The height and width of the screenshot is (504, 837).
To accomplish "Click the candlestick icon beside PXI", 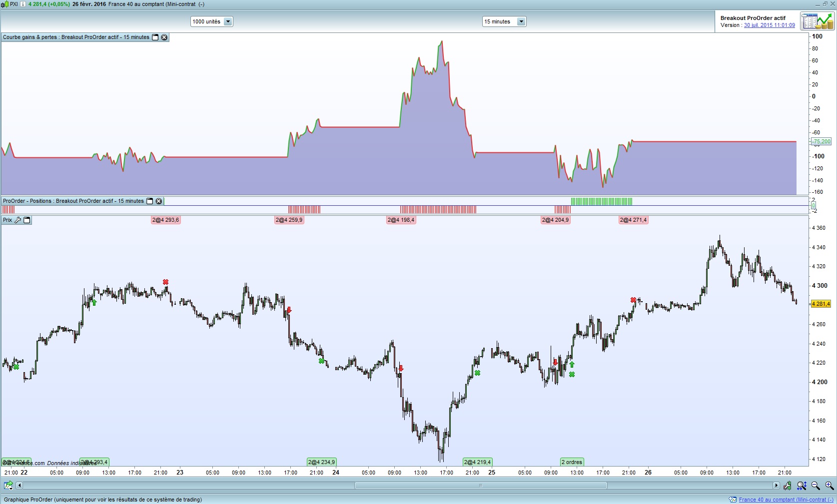I will pos(5,4).
